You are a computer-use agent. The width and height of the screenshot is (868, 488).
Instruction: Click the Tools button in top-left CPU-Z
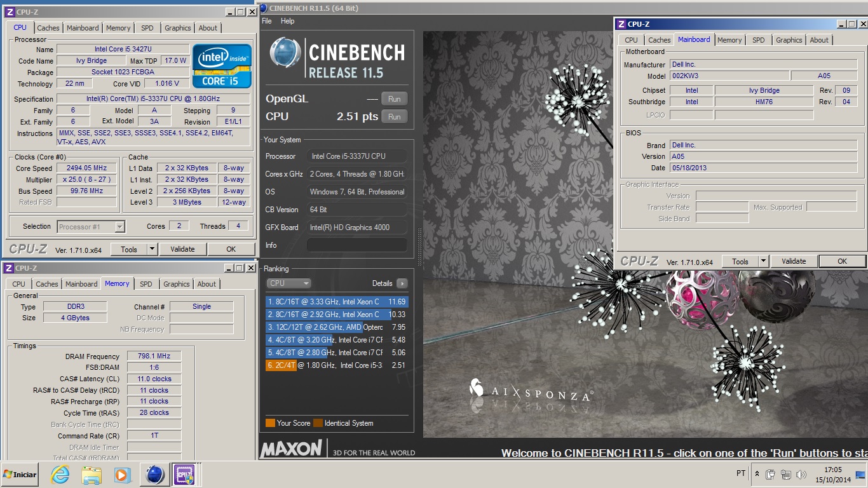point(129,249)
